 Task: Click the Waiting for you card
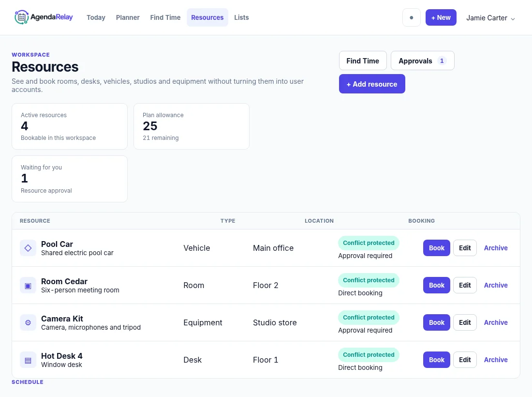point(70,179)
